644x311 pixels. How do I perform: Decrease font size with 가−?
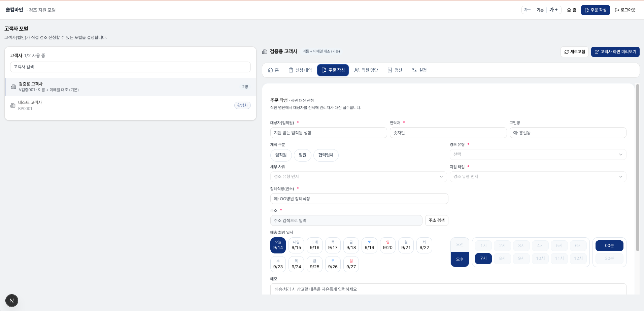coord(528,10)
